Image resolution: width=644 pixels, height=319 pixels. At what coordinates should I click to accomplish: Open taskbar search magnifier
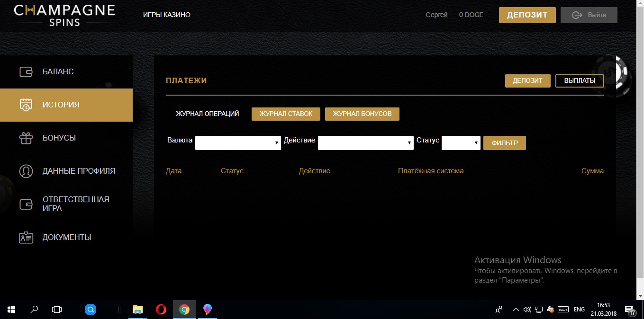tap(34, 310)
